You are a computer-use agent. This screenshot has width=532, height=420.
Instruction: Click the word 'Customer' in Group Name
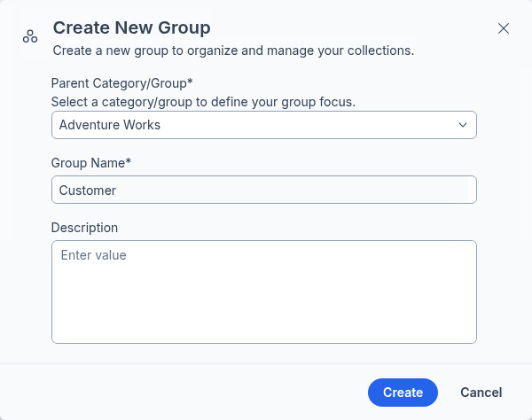(88, 191)
